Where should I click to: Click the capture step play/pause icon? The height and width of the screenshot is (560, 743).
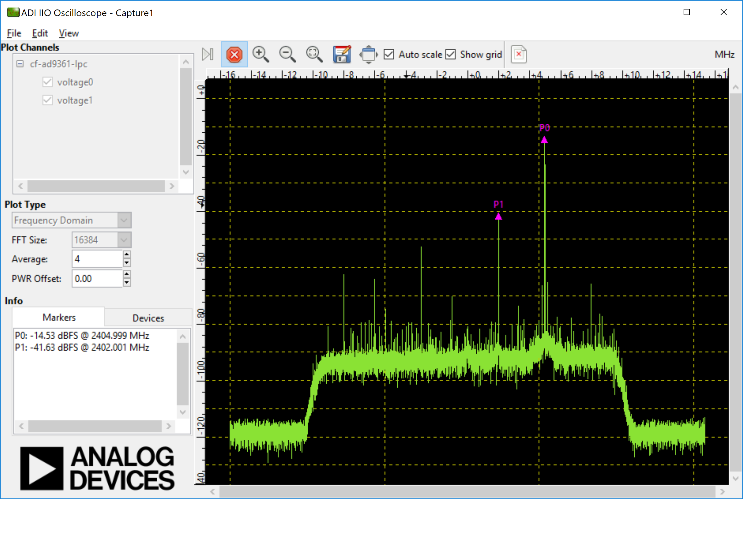[207, 54]
